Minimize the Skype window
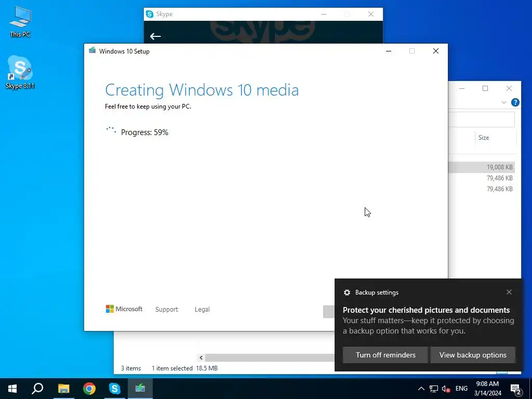 tap(324, 14)
